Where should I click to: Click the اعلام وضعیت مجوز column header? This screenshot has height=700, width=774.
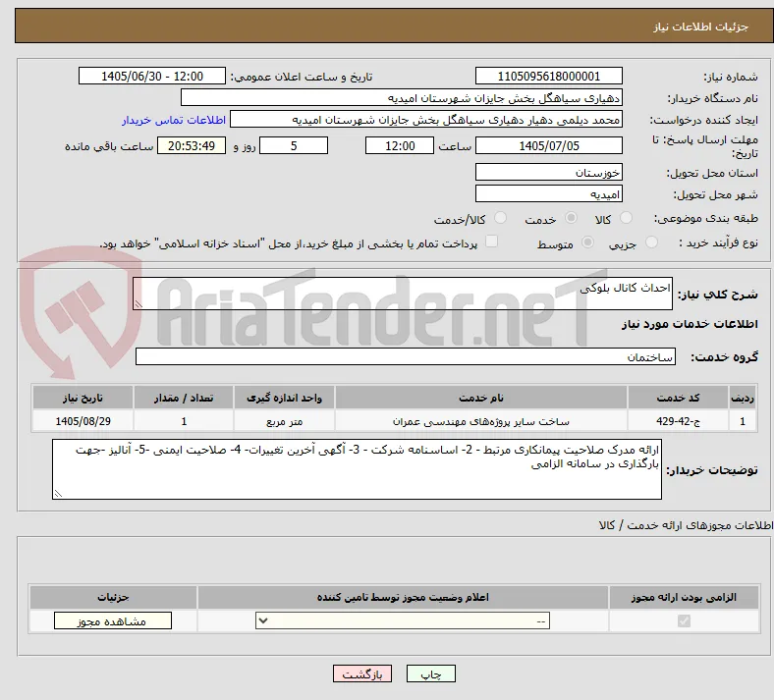coord(403,597)
